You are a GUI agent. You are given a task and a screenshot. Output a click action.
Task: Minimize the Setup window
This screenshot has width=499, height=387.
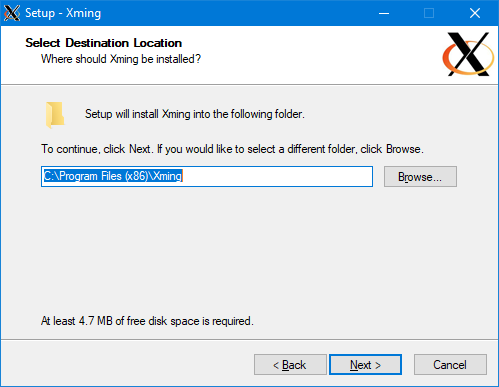click(384, 13)
